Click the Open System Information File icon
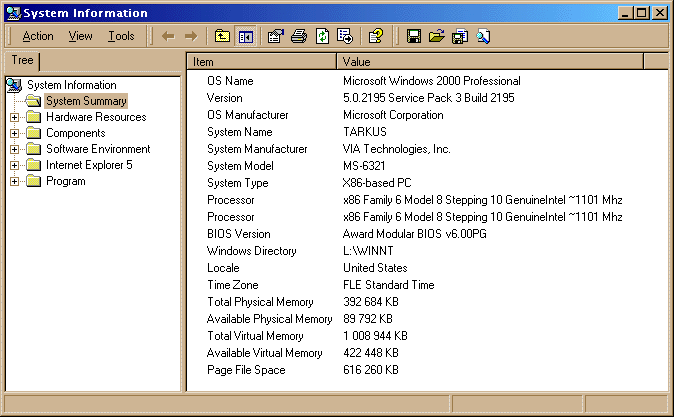674x417 pixels. tap(436, 36)
